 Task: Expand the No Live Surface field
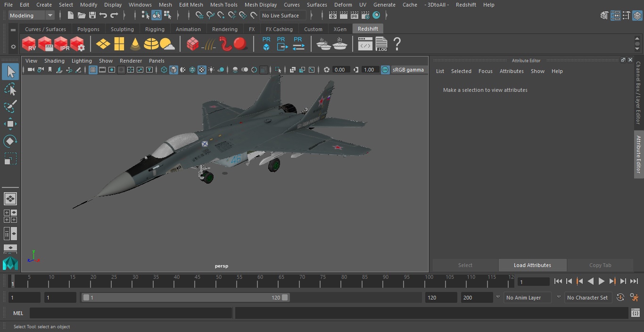pos(283,16)
